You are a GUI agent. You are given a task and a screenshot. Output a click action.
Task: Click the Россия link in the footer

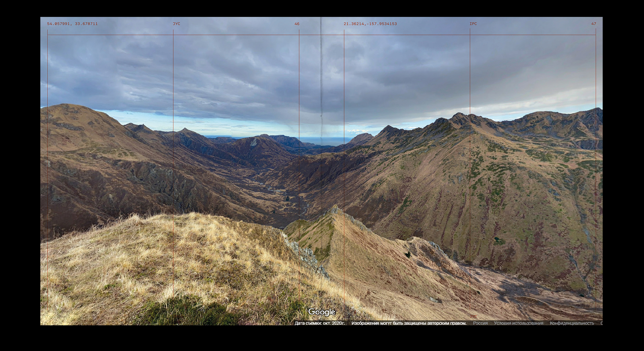tap(480, 323)
